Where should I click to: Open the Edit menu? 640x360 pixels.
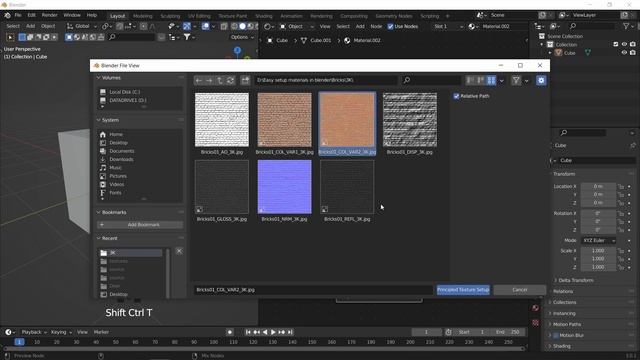click(x=31, y=15)
